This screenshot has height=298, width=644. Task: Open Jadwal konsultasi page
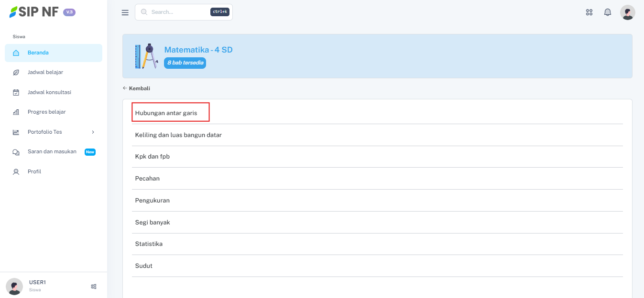click(x=49, y=92)
